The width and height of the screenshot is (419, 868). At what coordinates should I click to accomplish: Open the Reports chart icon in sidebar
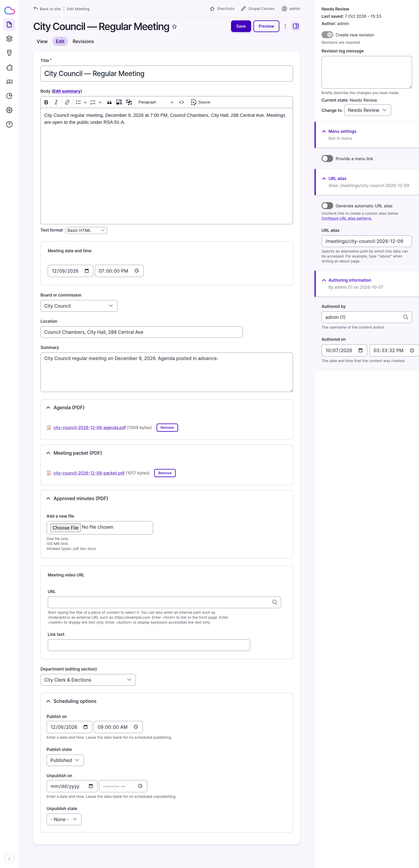(x=9, y=96)
